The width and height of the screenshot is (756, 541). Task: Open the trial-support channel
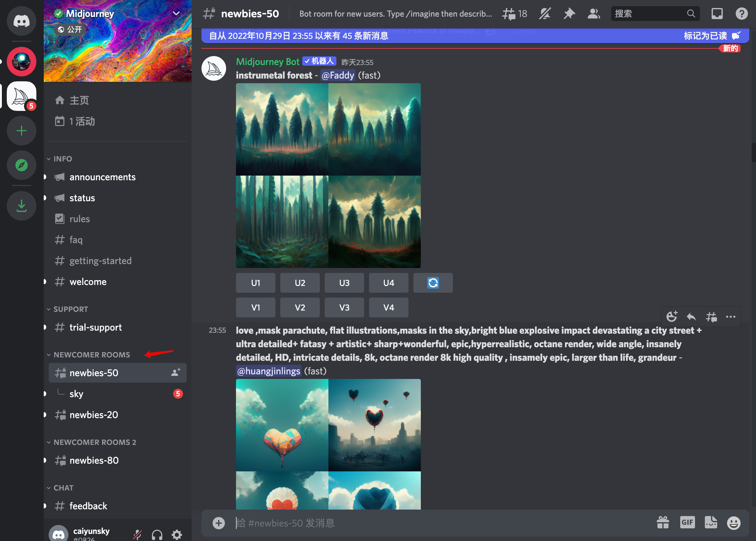[x=118, y=327]
